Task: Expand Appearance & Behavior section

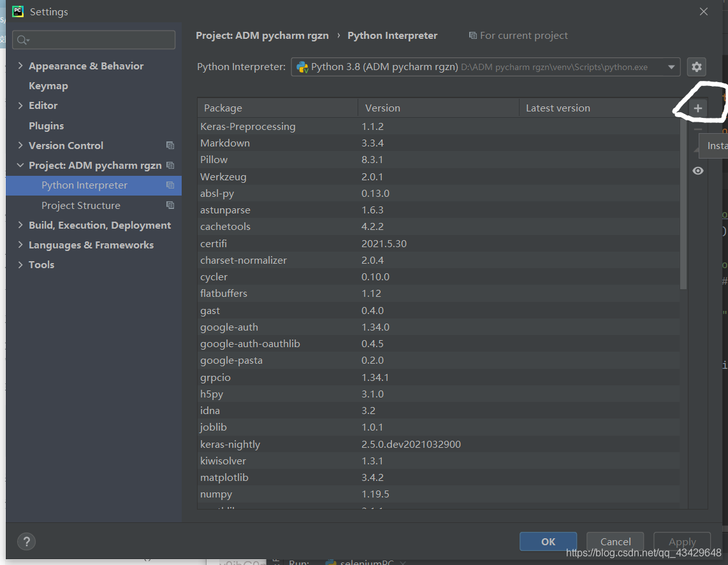Action: [20, 66]
